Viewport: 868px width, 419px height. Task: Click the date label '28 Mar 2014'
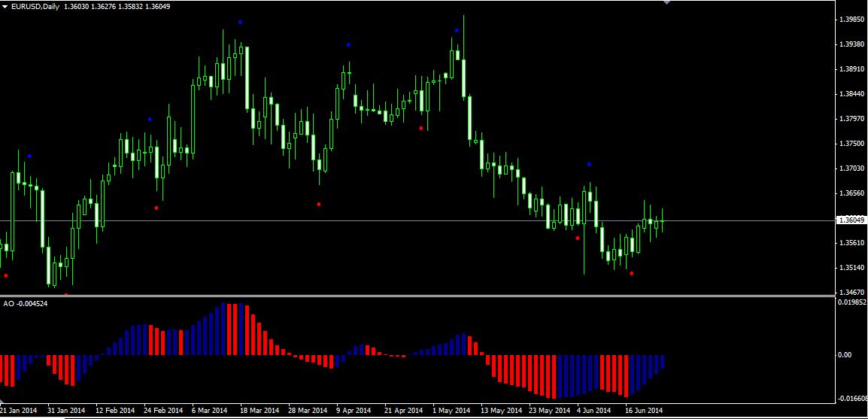pos(308,411)
